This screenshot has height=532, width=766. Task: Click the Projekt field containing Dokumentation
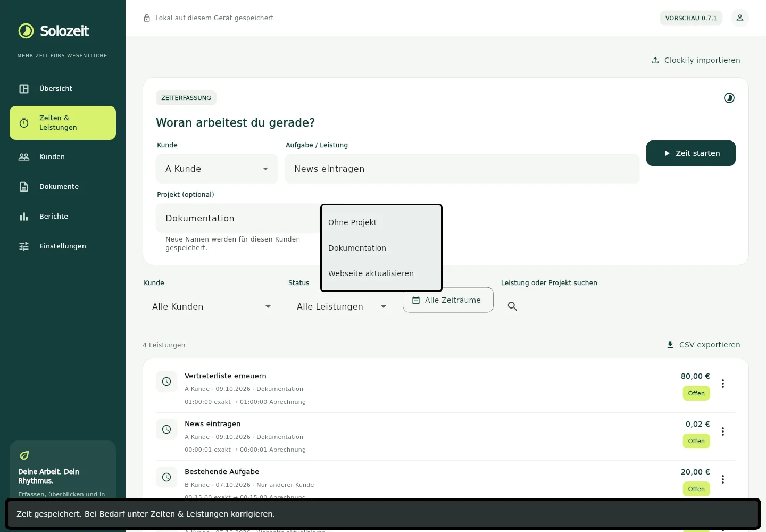click(238, 219)
